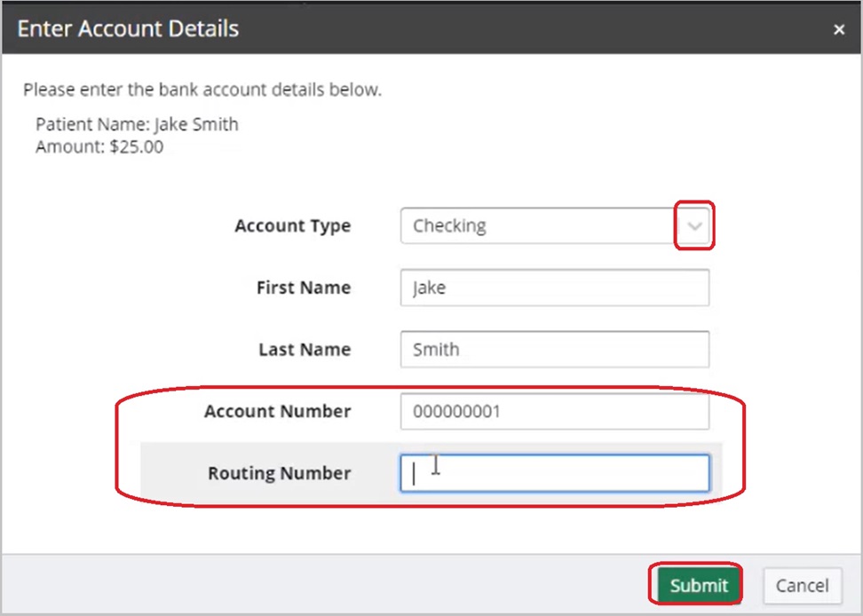Screen dimensions: 863x616
Task: Click the 'Checking' value in Account Type
Action: click(x=449, y=226)
